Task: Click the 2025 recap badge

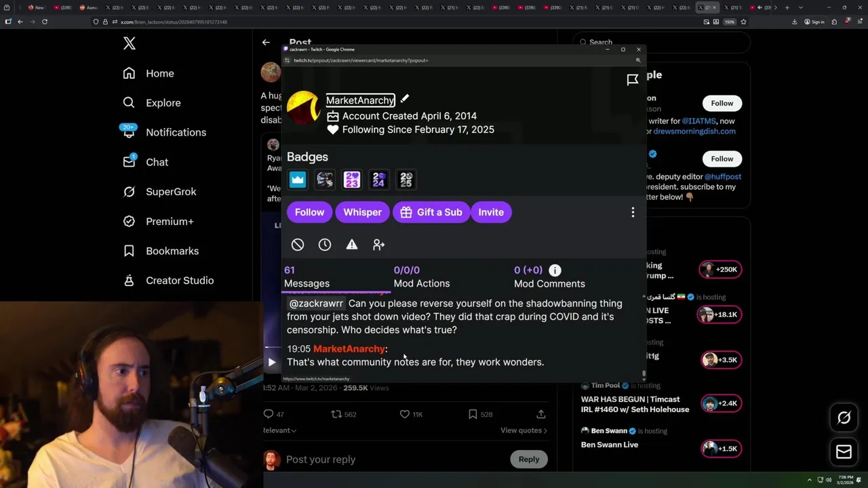Action: point(406,180)
